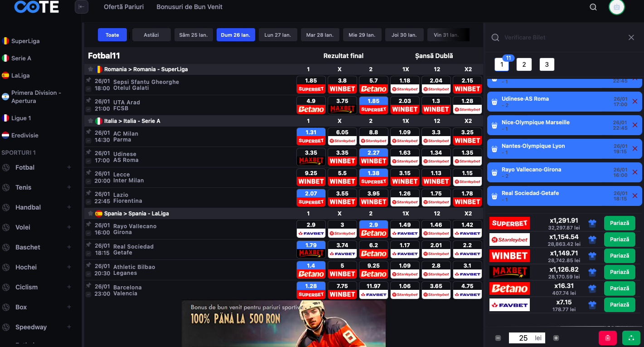Increase stake with plus button
This screenshot has height=347, width=644.
point(556,338)
